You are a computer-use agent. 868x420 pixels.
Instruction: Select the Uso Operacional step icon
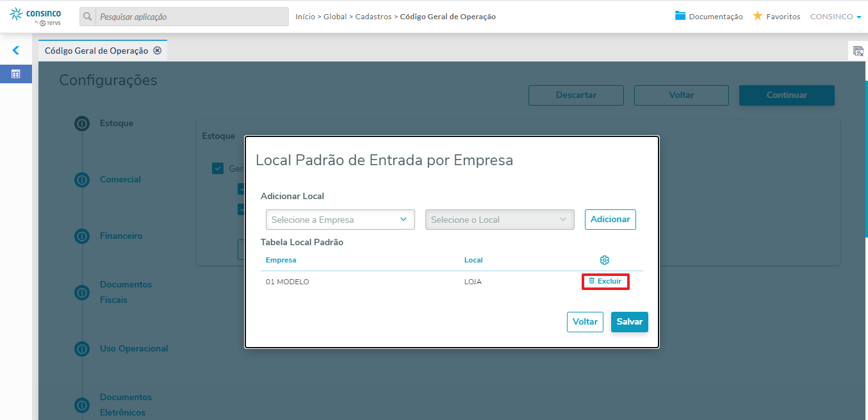point(82,349)
